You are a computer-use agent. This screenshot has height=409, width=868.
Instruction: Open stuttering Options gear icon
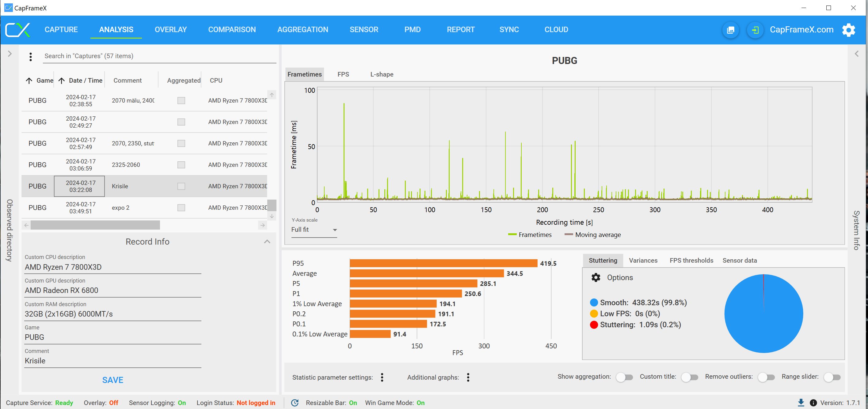tap(596, 277)
